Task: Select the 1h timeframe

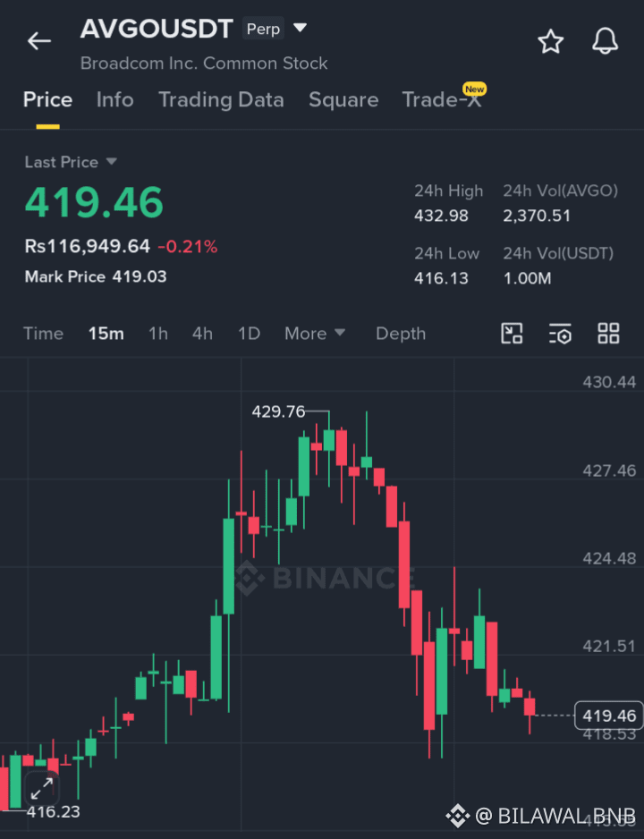Action: [x=157, y=334]
